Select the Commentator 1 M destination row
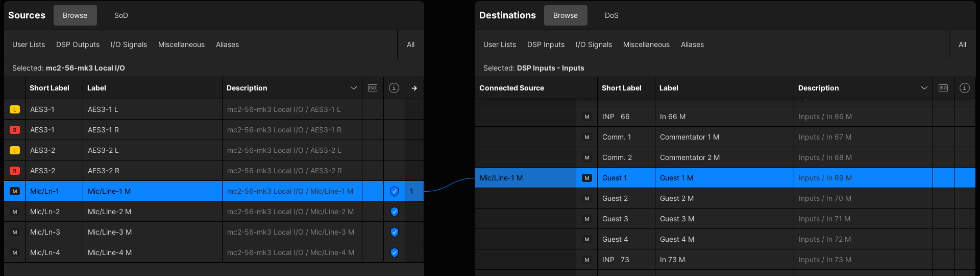 689,137
